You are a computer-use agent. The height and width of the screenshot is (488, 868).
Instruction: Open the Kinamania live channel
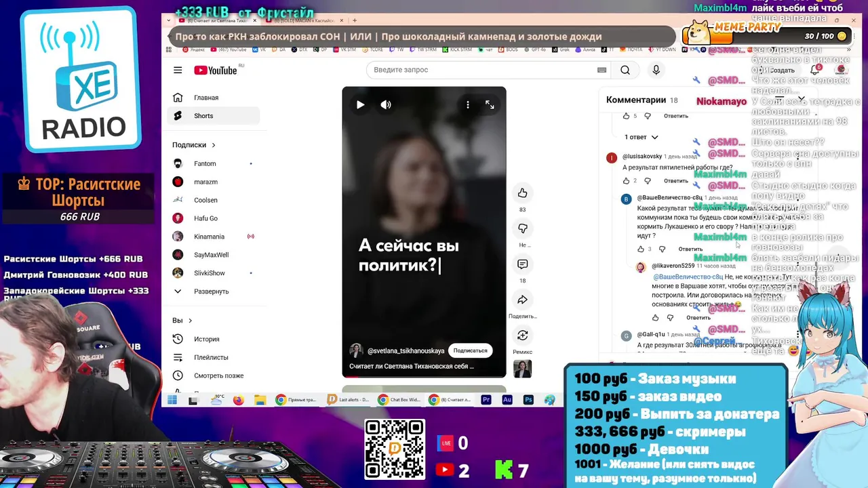pyautogui.click(x=213, y=237)
